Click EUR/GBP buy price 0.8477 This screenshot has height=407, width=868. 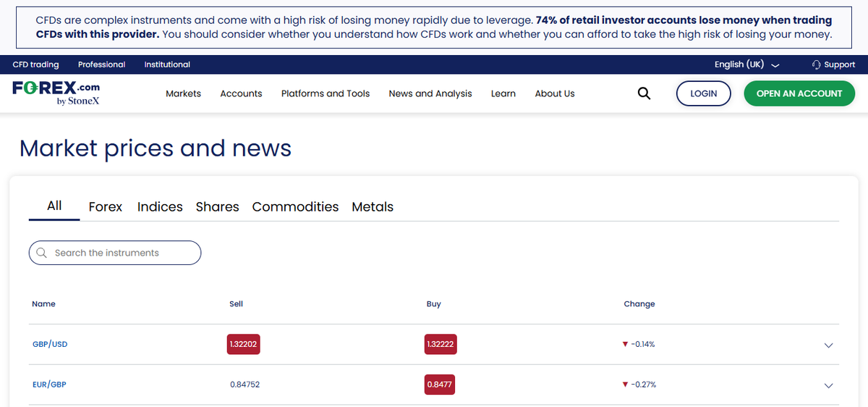(x=440, y=385)
